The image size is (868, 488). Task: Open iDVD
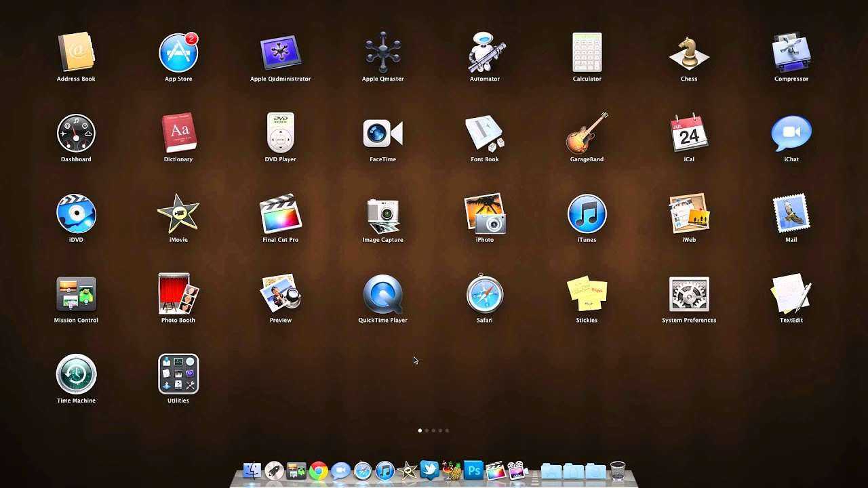76,213
